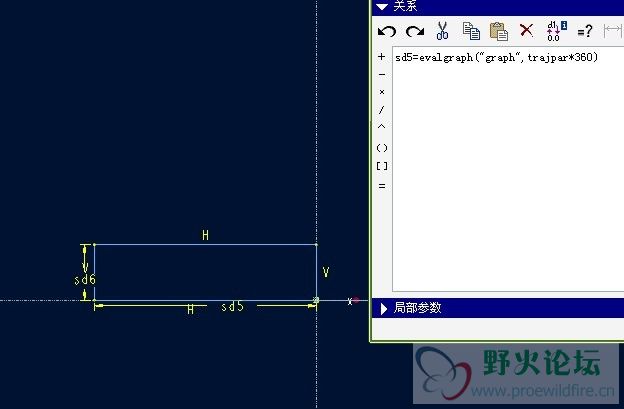Expand the 局部参数 section
Screen dimensions: 624x409
tap(384, 309)
